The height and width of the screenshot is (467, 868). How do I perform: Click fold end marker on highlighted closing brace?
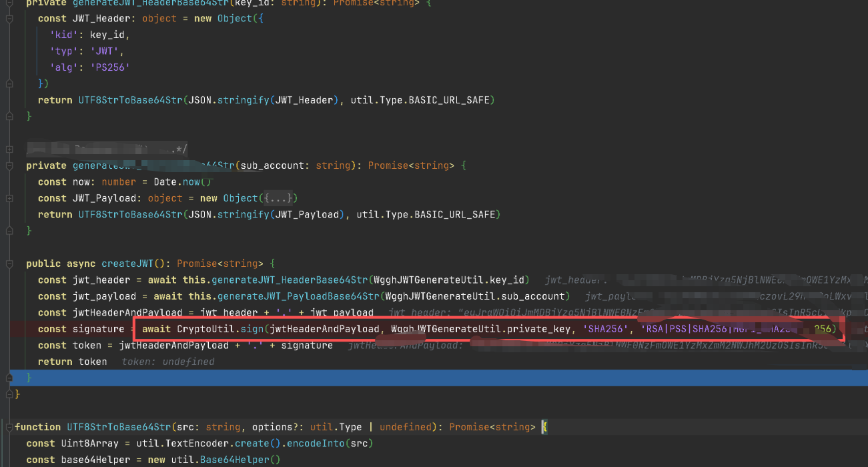tap(9, 378)
